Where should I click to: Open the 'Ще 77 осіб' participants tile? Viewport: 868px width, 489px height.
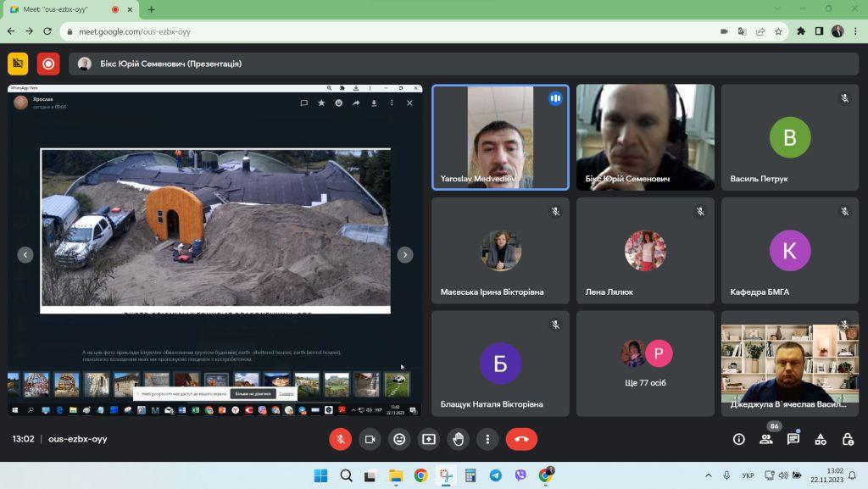(645, 364)
